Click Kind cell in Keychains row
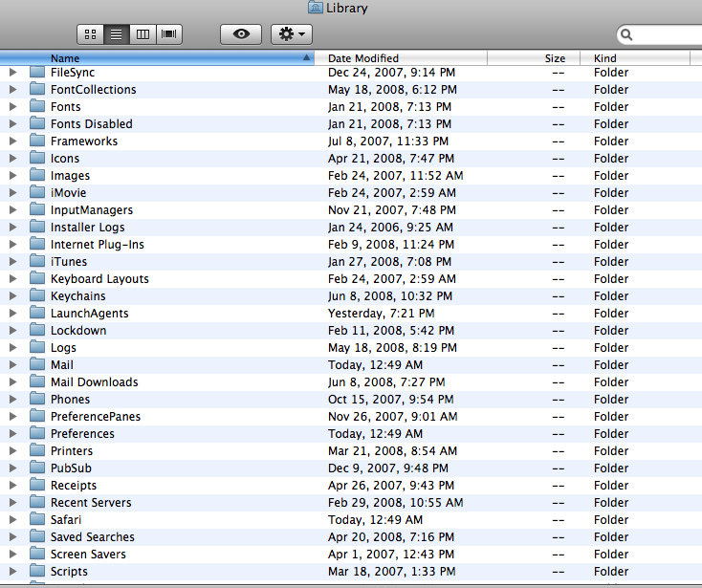Image resolution: width=702 pixels, height=588 pixels. 611,295
